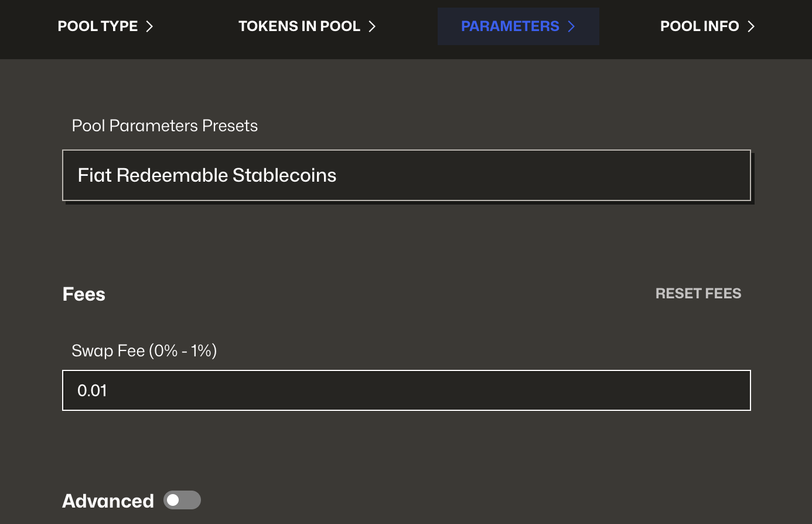Select the highlighted PARAMETERS tab
The height and width of the screenshot is (524, 812).
pos(510,26)
